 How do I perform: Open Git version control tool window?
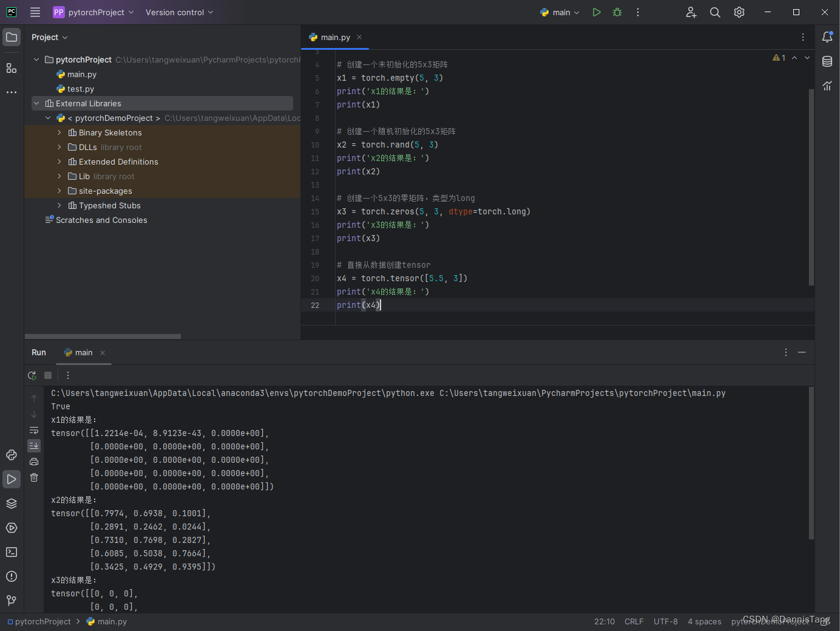point(12,601)
